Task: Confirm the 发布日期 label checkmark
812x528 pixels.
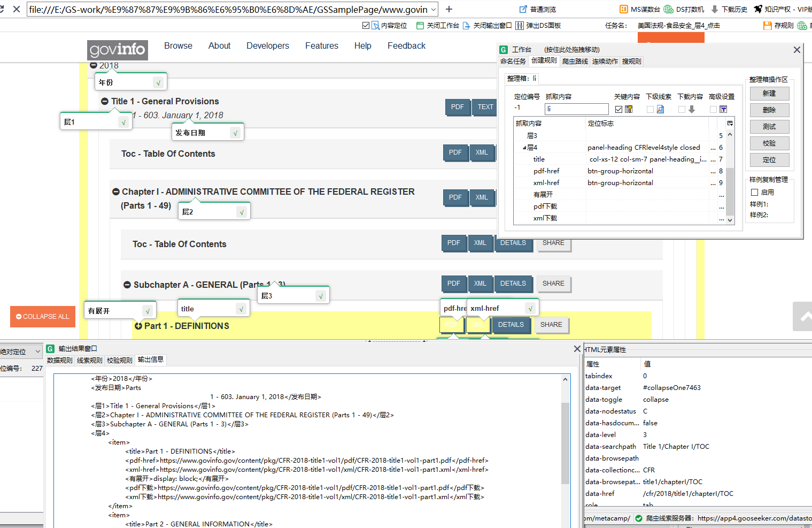Action: [235, 133]
